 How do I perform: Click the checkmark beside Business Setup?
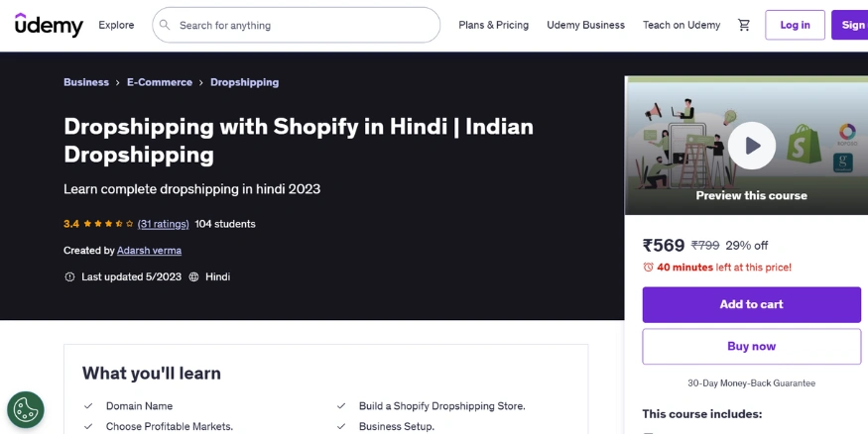[x=341, y=427]
